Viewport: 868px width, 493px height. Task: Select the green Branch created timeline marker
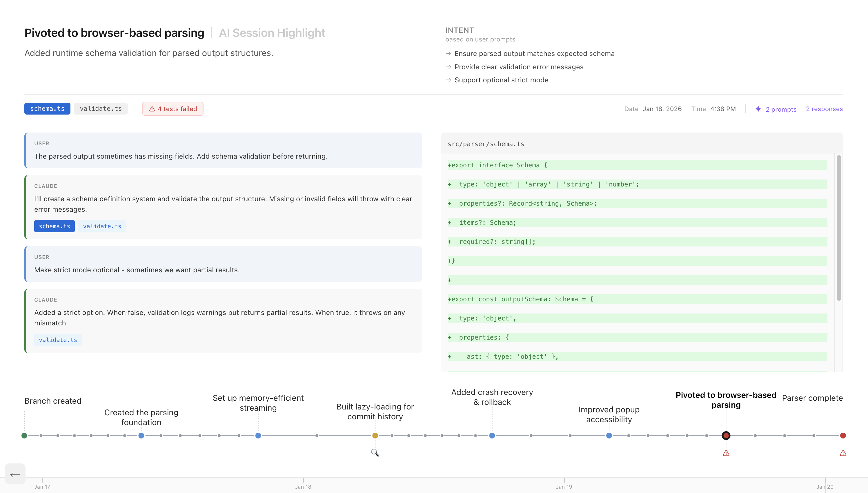tap(24, 436)
